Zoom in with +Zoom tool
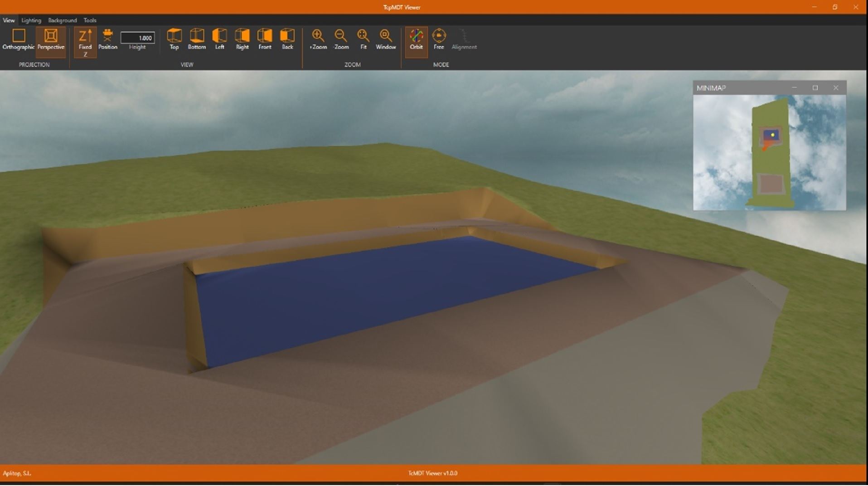This screenshot has height=486, width=868. point(318,39)
